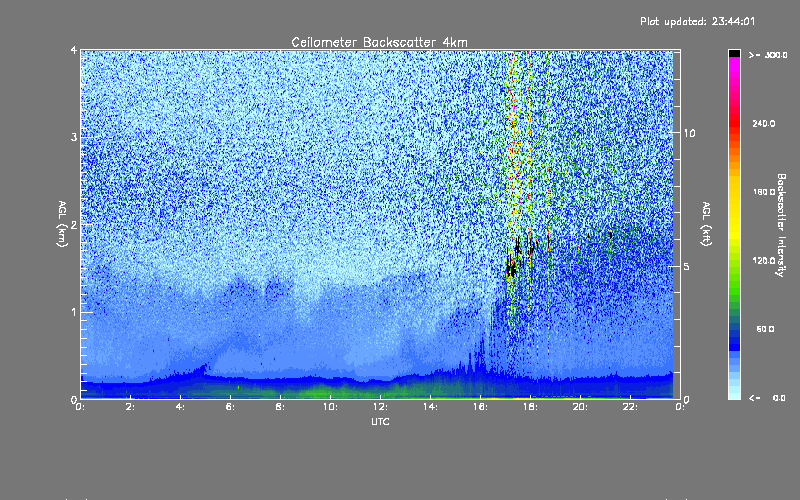
Task: Click the '18:' UTC tick label
Action: point(531,407)
